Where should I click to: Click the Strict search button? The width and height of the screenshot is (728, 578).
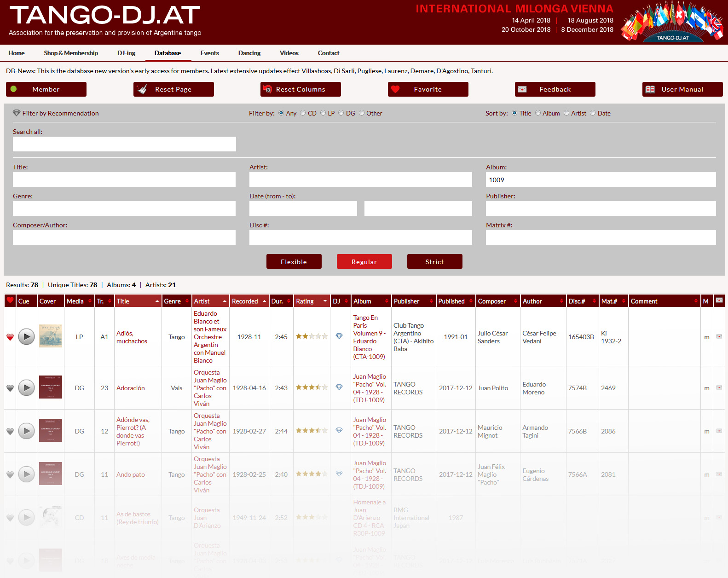click(x=434, y=261)
